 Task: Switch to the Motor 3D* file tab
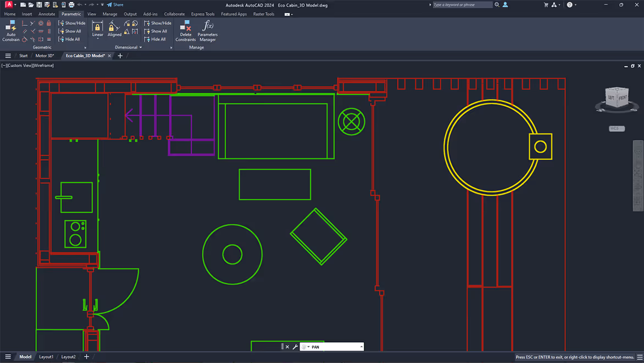click(45, 56)
